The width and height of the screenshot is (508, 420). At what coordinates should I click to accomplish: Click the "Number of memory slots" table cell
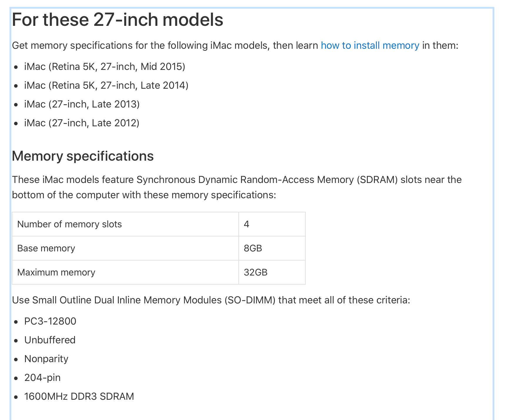coord(69,224)
